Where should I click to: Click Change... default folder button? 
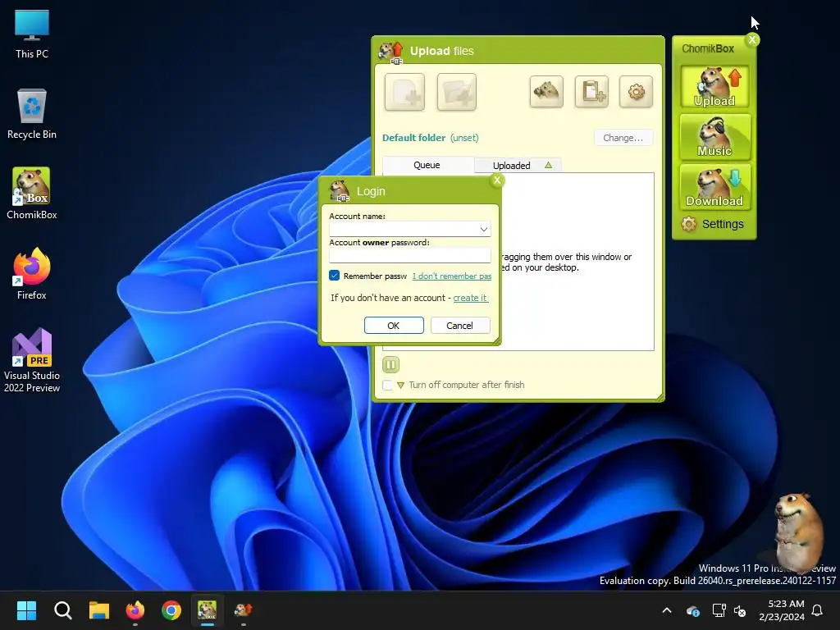pos(623,138)
